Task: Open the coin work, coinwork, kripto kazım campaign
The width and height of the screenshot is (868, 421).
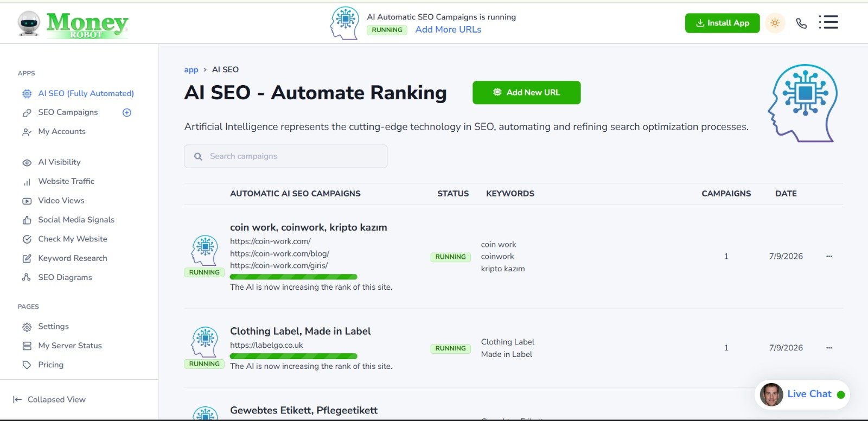Action: click(309, 227)
